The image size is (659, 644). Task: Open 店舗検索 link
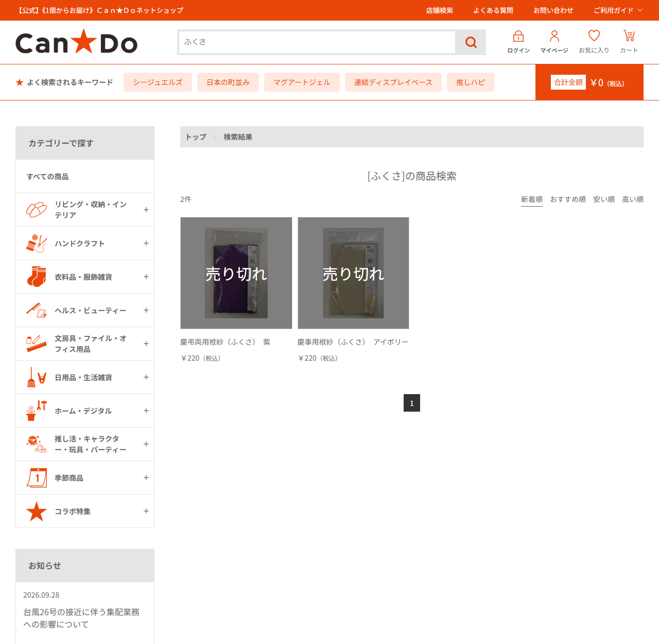tap(440, 10)
